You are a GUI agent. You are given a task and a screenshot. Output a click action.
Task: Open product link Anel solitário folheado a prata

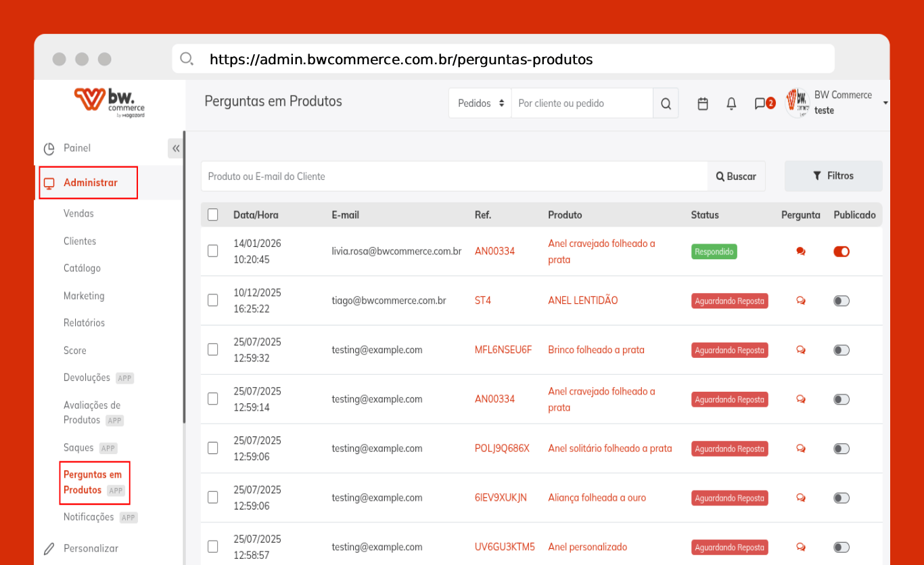coord(609,449)
